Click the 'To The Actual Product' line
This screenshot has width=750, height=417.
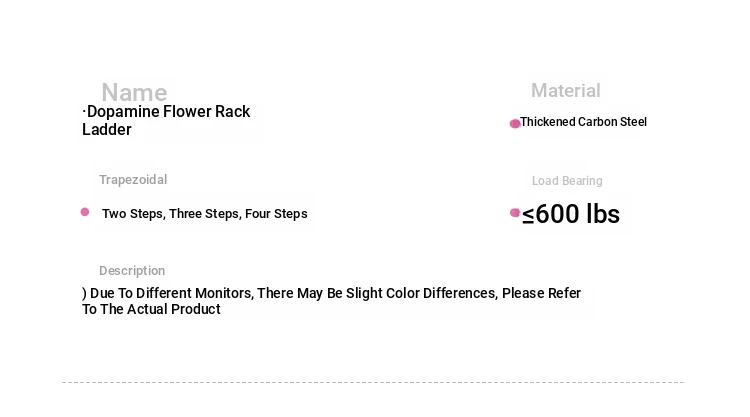(151, 309)
